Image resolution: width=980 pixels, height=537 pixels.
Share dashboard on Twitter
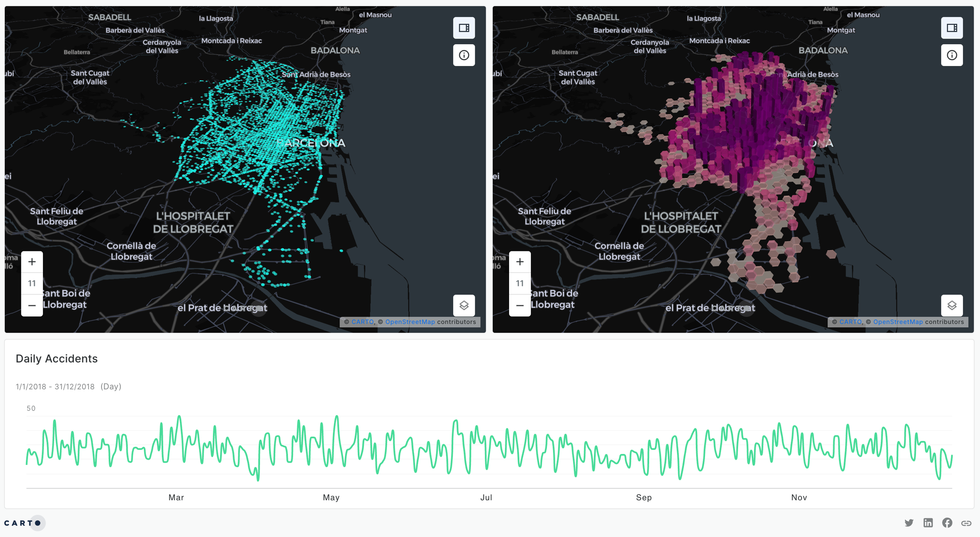[909, 523]
